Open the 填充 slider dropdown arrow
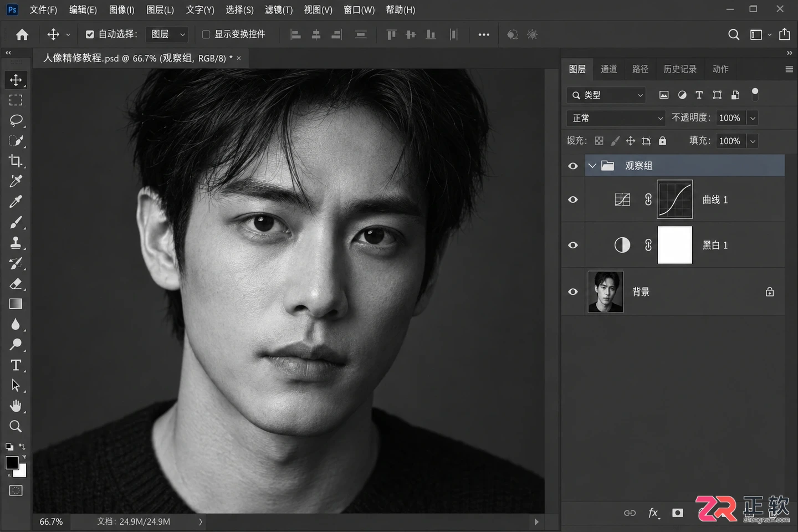This screenshot has height=532, width=798. (753, 141)
